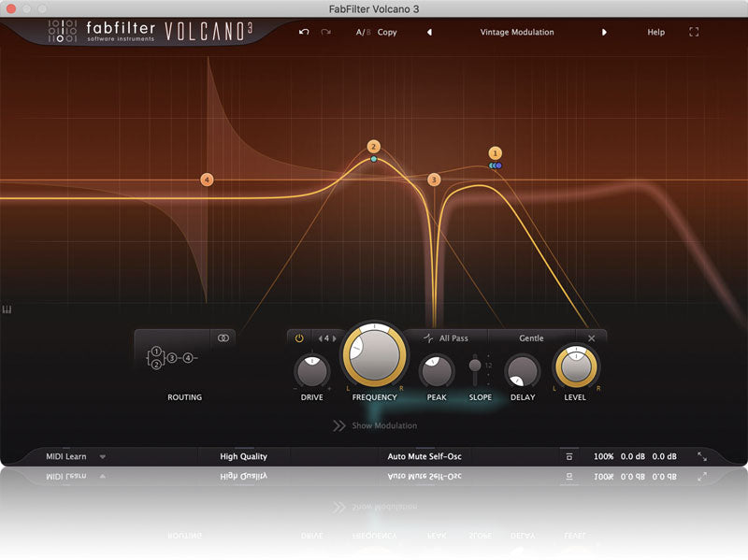Click the 100% mix value
Screen dimensions: 748x560
[x=603, y=456]
